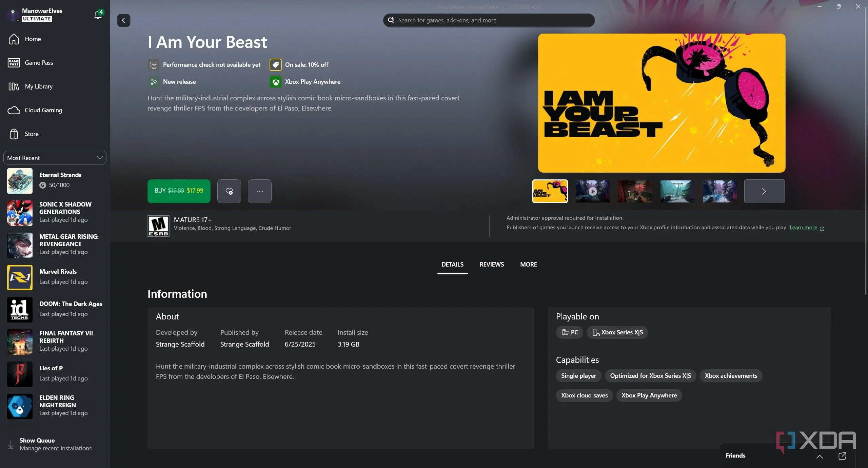Switch to the MORE tab
The height and width of the screenshot is (468, 868).
[528, 265]
